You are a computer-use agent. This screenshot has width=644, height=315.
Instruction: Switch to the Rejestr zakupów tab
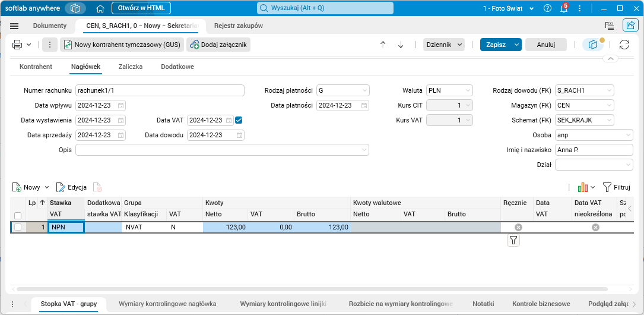tap(239, 26)
